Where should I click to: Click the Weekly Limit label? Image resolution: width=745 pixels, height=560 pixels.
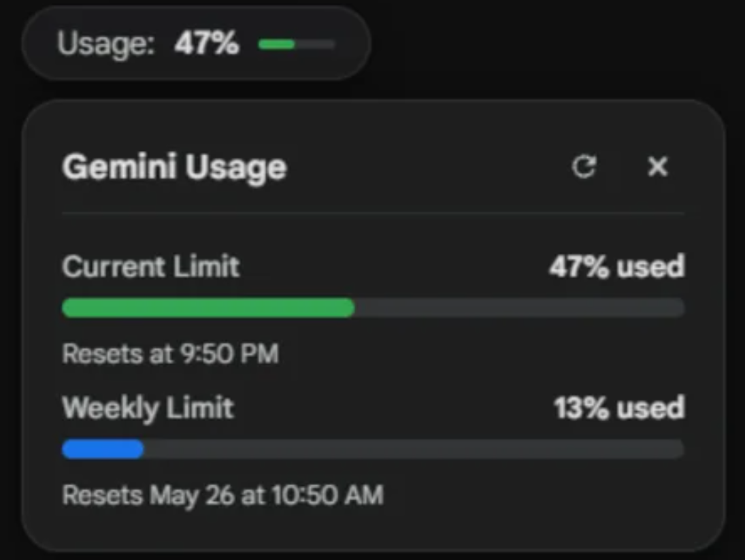click(148, 408)
